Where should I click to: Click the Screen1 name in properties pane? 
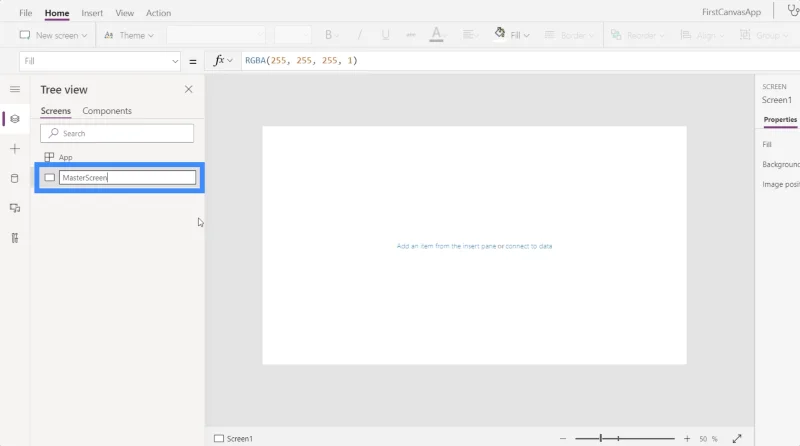point(777,100)
